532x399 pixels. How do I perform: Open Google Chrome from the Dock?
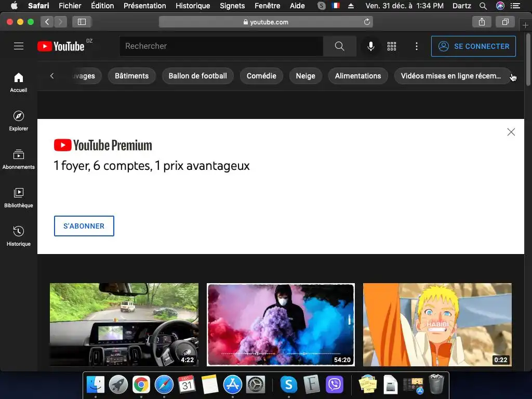(141, 384)
